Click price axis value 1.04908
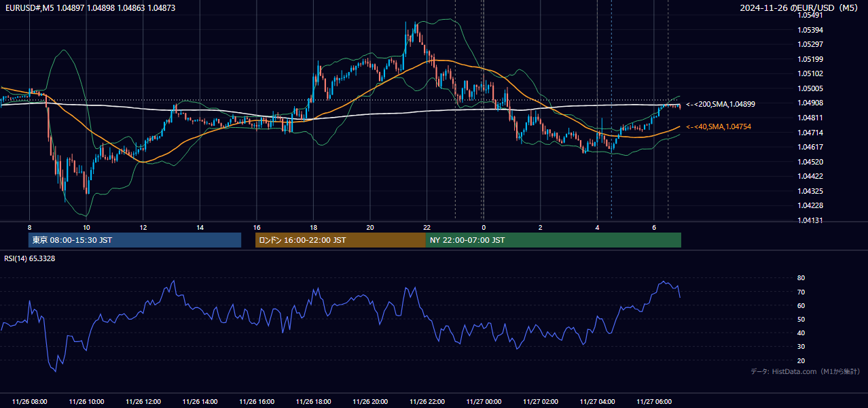The height and width of the screenshot is (408, 868). (810, 103)
